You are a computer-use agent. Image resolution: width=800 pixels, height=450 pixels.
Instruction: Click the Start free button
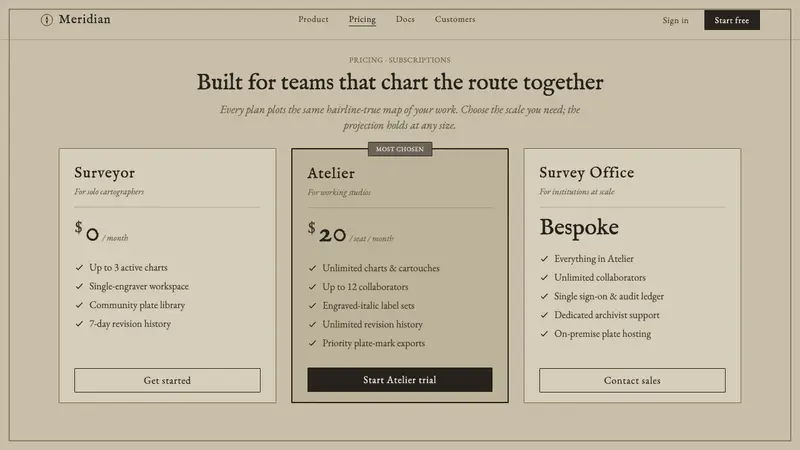[732, 20]
